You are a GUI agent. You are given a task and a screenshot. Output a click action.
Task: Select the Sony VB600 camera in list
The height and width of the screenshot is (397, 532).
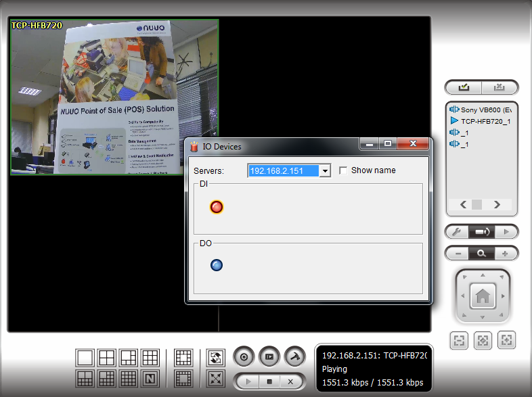[x=485, y=110]
